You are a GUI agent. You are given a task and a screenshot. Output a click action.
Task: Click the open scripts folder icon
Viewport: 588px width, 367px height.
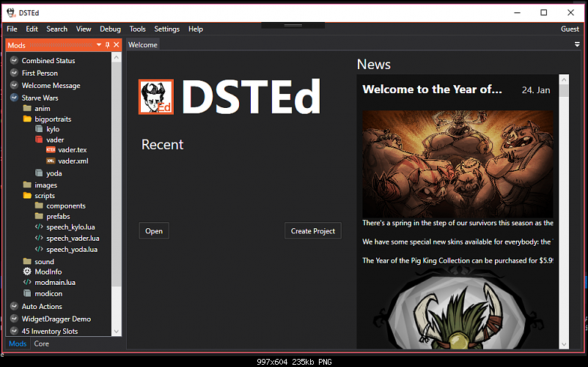pos(27,195)
